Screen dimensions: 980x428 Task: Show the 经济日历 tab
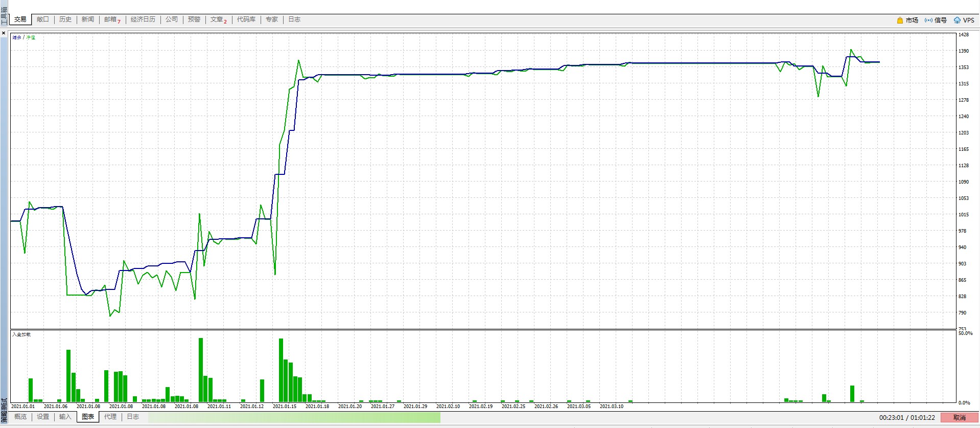143,19
